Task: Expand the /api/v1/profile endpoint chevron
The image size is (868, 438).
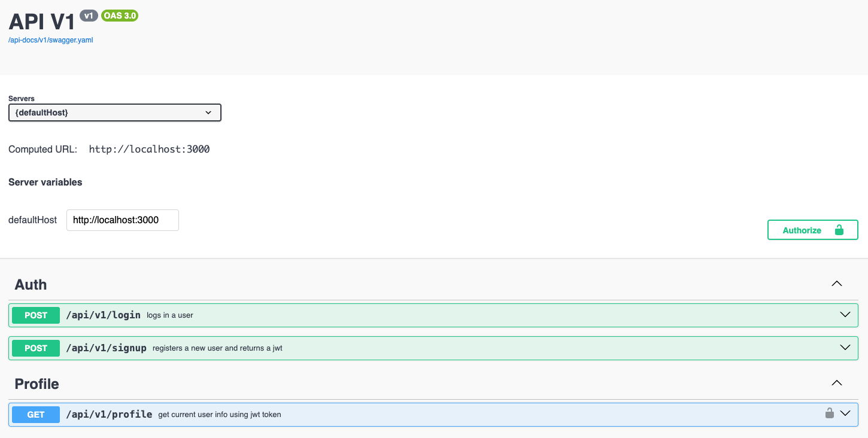Action: 845,413
